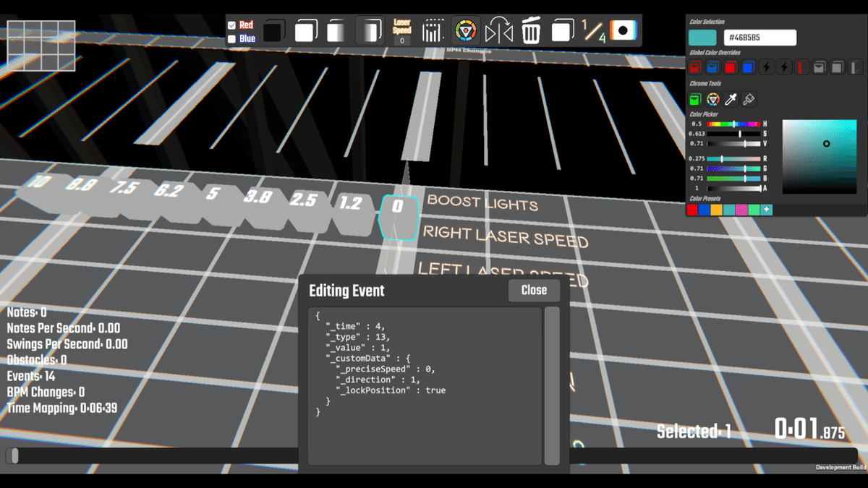Select laser speed value 6.2

pyautogui.click(x=169, y=190)
